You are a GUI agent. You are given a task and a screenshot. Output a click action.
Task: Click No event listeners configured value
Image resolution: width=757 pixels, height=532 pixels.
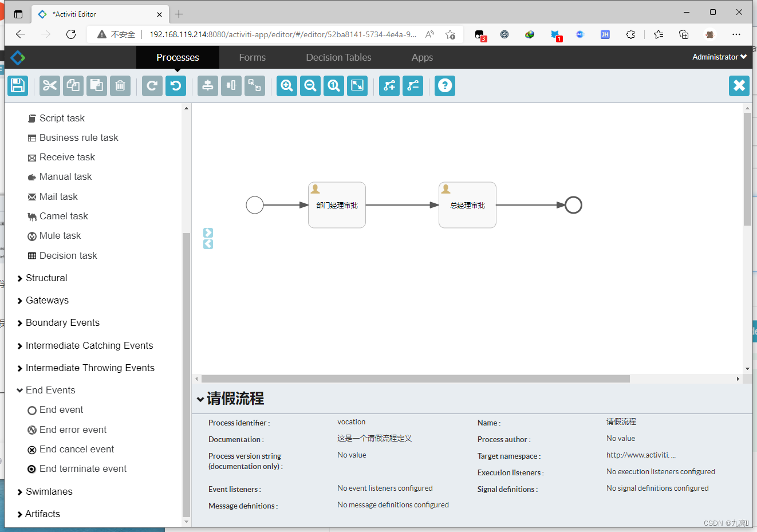point(385,488)
